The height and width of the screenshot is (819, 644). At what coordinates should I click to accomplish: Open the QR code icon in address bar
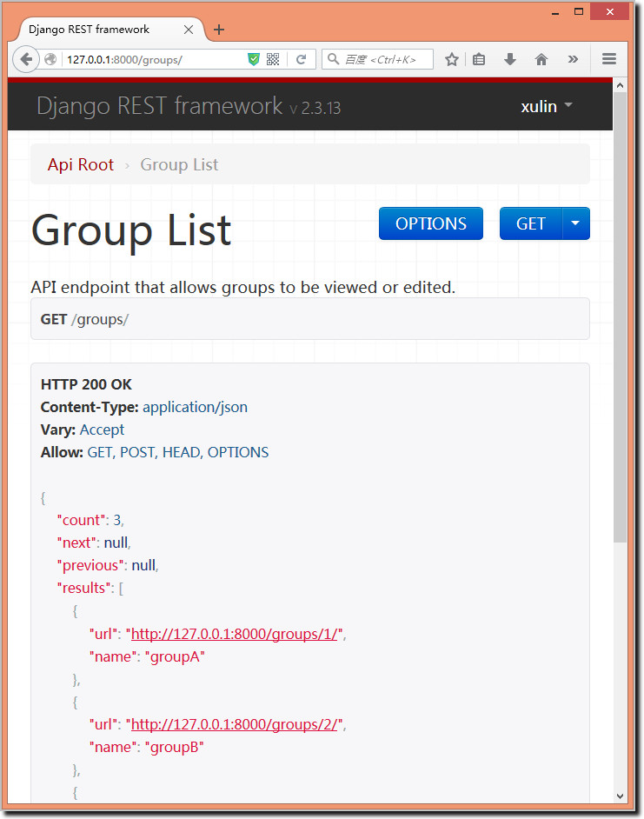(x=273, y=59)
